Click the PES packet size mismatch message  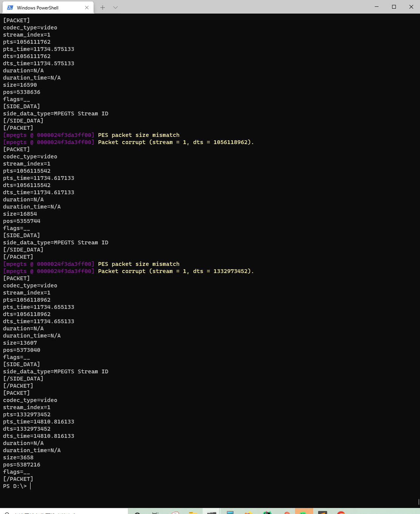click(138, 135)
